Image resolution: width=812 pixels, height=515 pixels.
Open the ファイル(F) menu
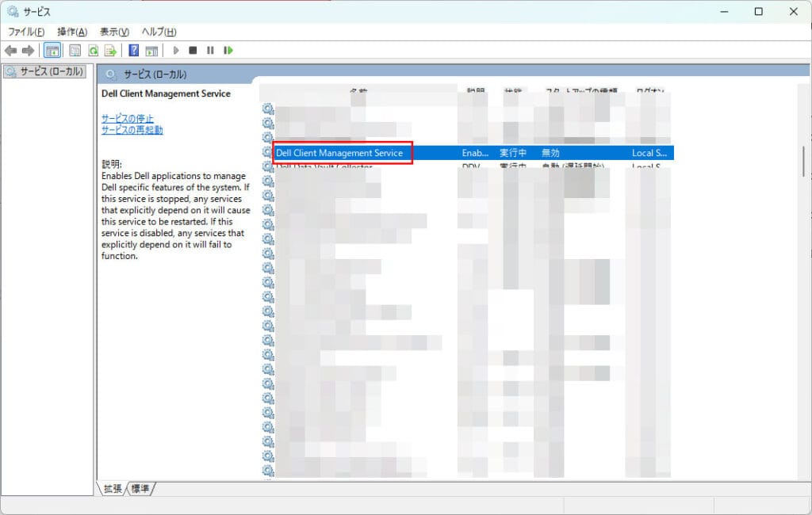[26, 32]
